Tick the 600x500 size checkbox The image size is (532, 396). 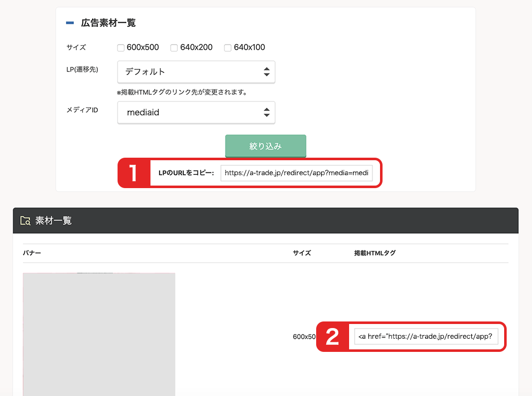121,48
